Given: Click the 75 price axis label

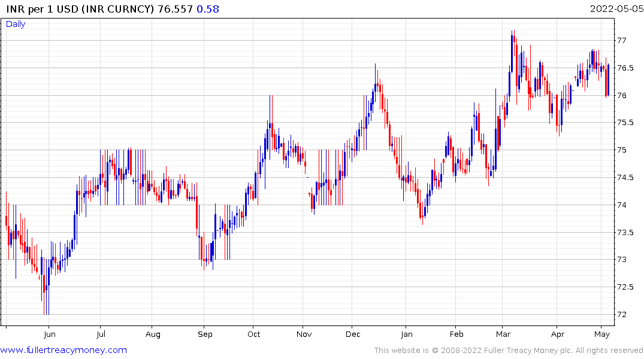Looking at the screenshot, I should point(622,150).
